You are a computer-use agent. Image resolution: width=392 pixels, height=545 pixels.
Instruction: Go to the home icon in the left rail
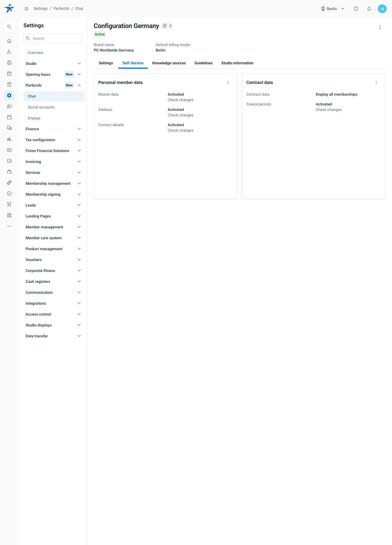click(9, 41)
